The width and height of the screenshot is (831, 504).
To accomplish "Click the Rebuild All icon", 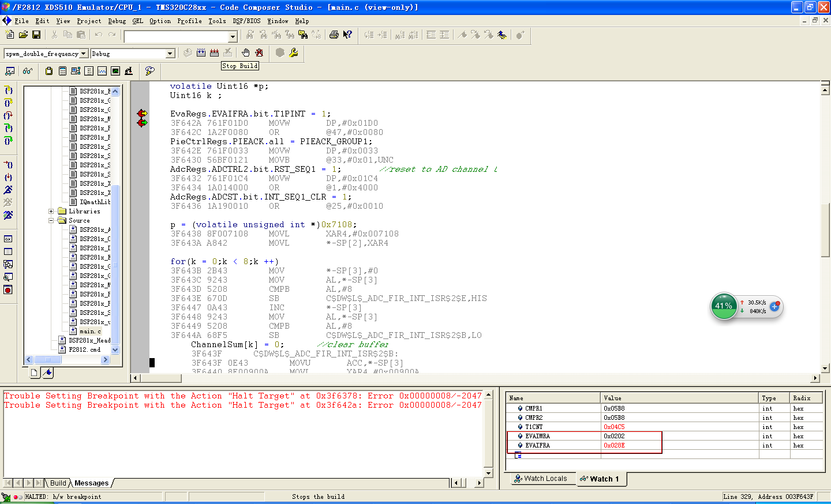I will click(x=214, y=53).
